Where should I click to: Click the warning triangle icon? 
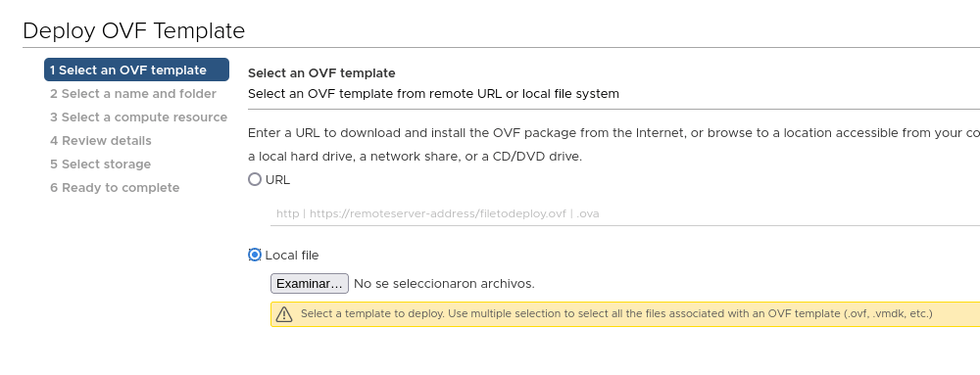(x=284, y=314)
